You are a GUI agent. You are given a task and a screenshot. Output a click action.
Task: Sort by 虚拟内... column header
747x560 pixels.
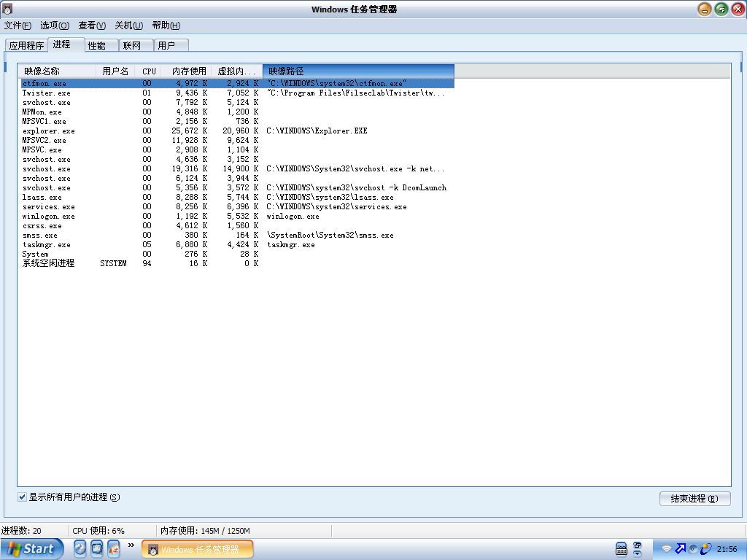pyautogui.click(x=237, y=71)
